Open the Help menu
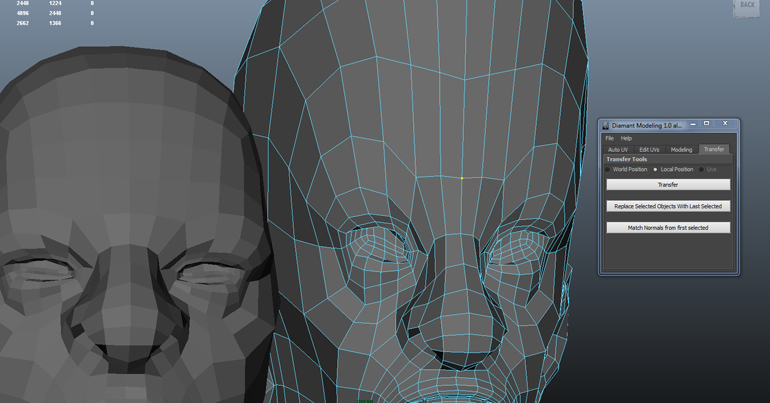The width and height of the screenshot is (770, 403). pyautogui.click(x=626, y=138)
